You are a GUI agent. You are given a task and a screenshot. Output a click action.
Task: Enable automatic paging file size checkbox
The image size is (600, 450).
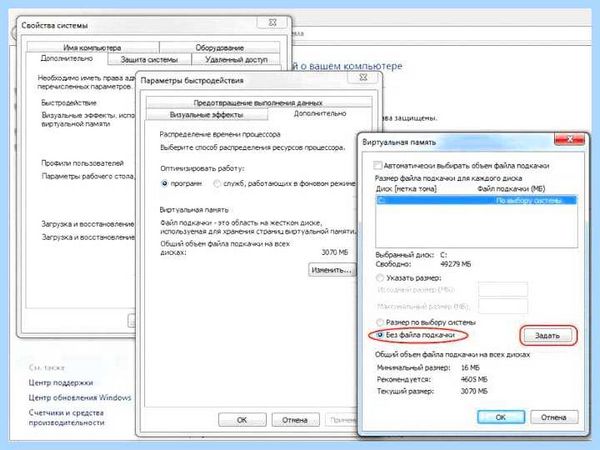pyautogui.click(x=377, y=165)
